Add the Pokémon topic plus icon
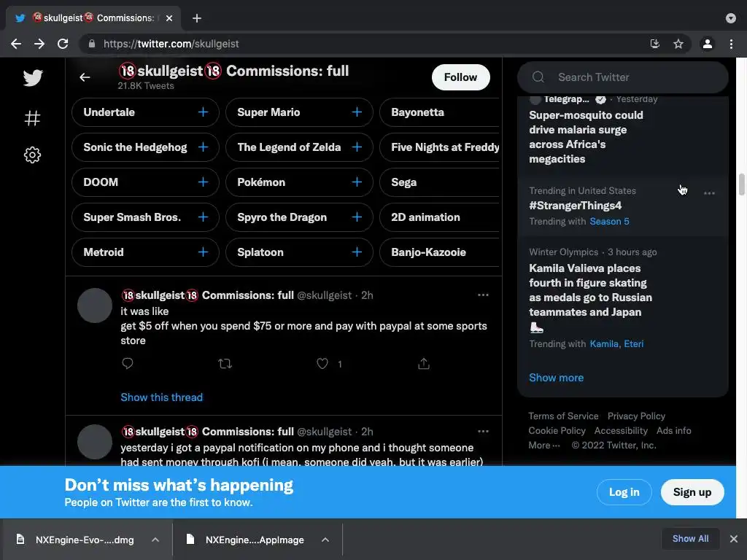Image resolution: width=747 pixels, height=560 pixels. pyautogui.click(x=357, y=182)
